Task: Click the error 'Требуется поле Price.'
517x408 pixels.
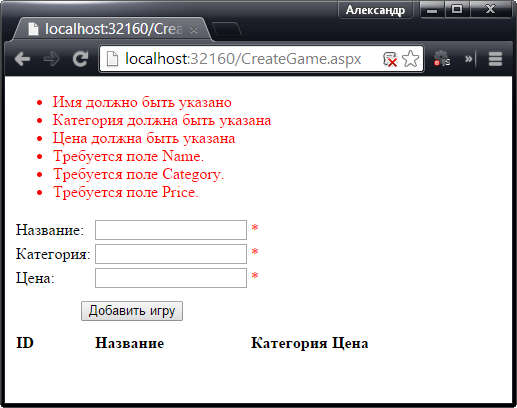Action: coord(126,192)
